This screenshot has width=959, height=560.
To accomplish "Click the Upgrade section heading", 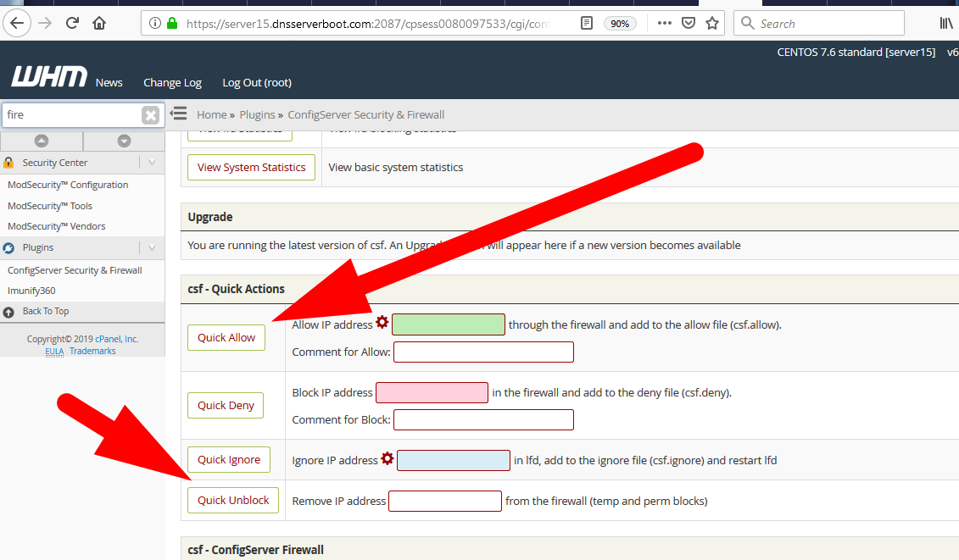I will [x=209, y=217].
